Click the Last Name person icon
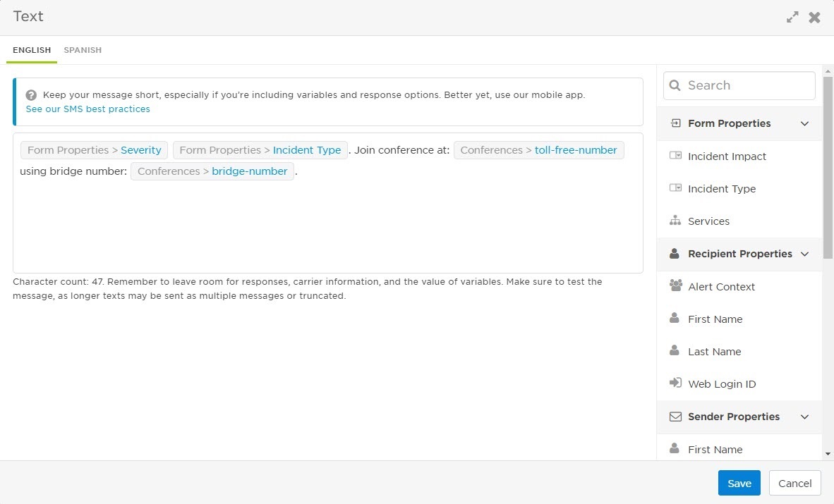 (675, 350)
